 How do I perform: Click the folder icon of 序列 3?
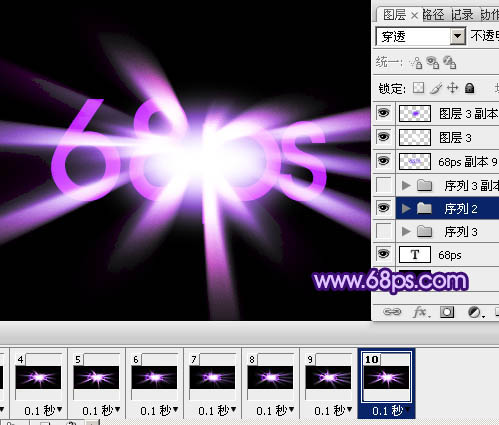pos(425,231)
